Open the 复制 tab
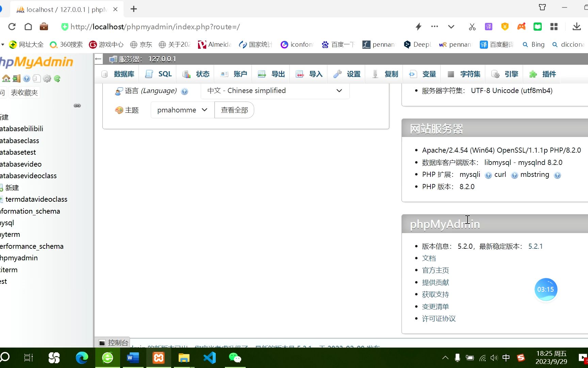Image resolution: width=588 pixels, height=368 pixels. (385, 74)
